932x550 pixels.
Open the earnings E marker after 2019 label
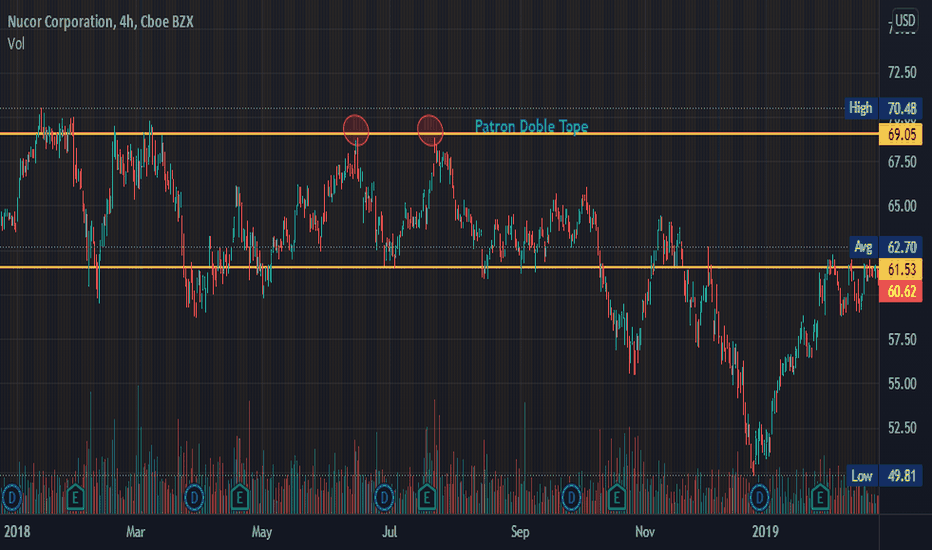(820, 497)
